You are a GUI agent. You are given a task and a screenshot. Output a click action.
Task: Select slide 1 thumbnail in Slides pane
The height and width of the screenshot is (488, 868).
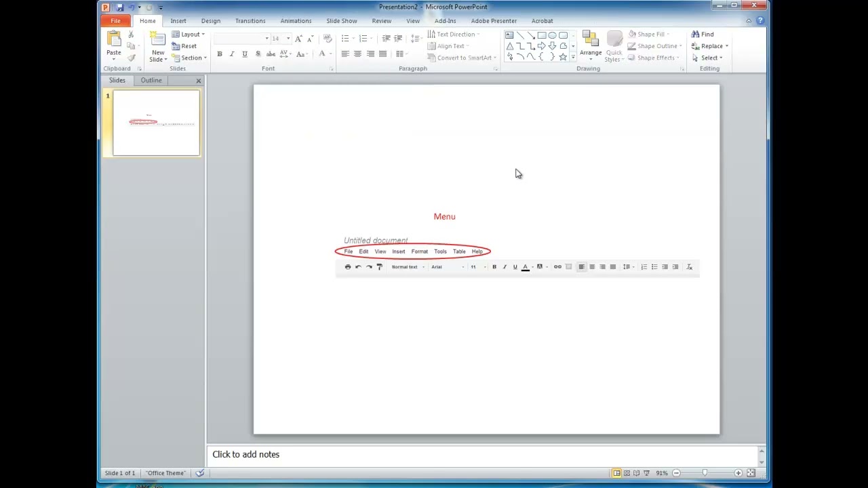157,123
